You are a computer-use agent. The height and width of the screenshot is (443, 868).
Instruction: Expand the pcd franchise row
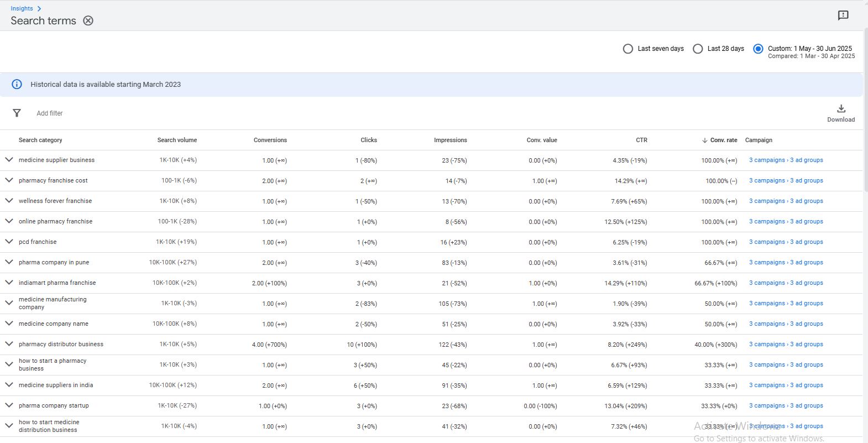point(9,242)
